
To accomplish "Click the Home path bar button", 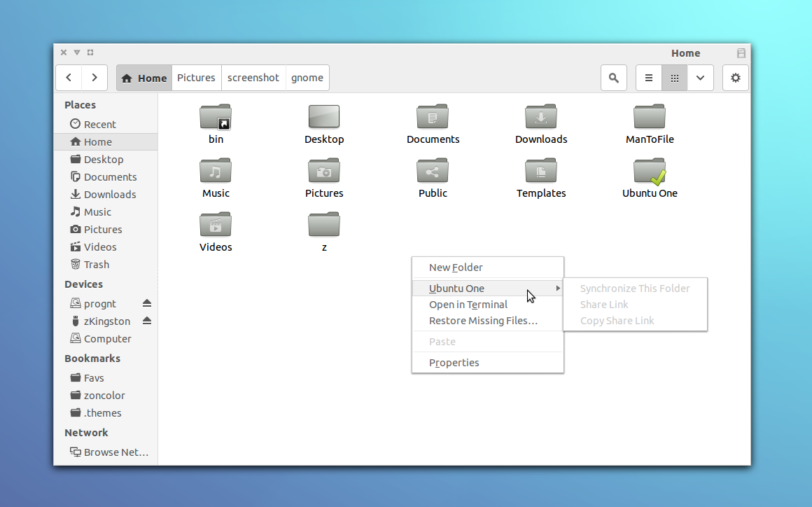I will [x=144, y=78].
